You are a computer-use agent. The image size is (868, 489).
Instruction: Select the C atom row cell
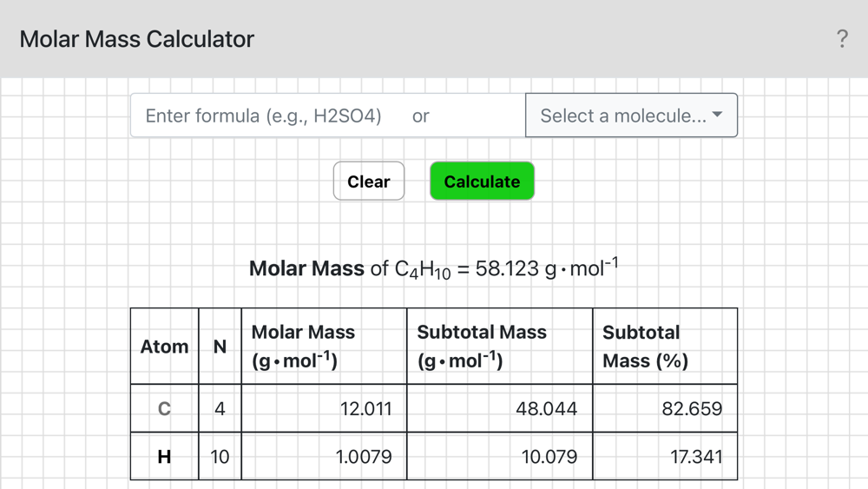click(164, 409)
